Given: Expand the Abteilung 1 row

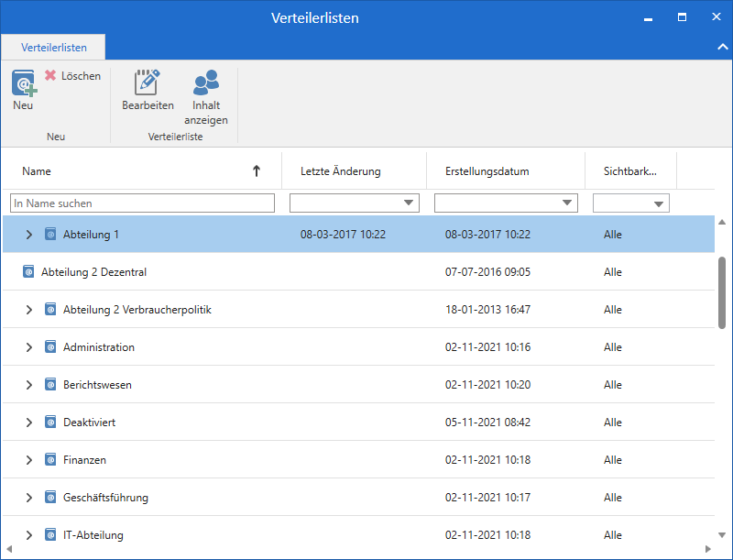Looking at the screenshot, I should pos(29,235).
